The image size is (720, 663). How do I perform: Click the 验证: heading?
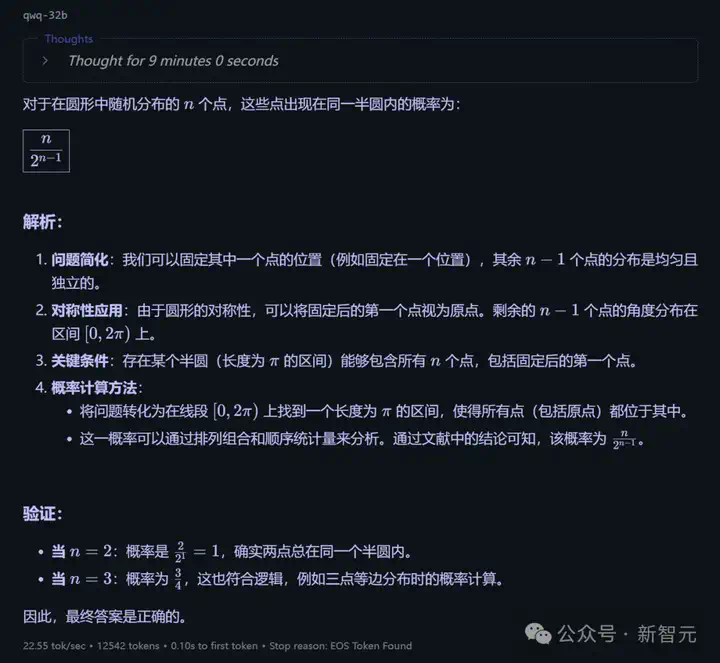43,514
